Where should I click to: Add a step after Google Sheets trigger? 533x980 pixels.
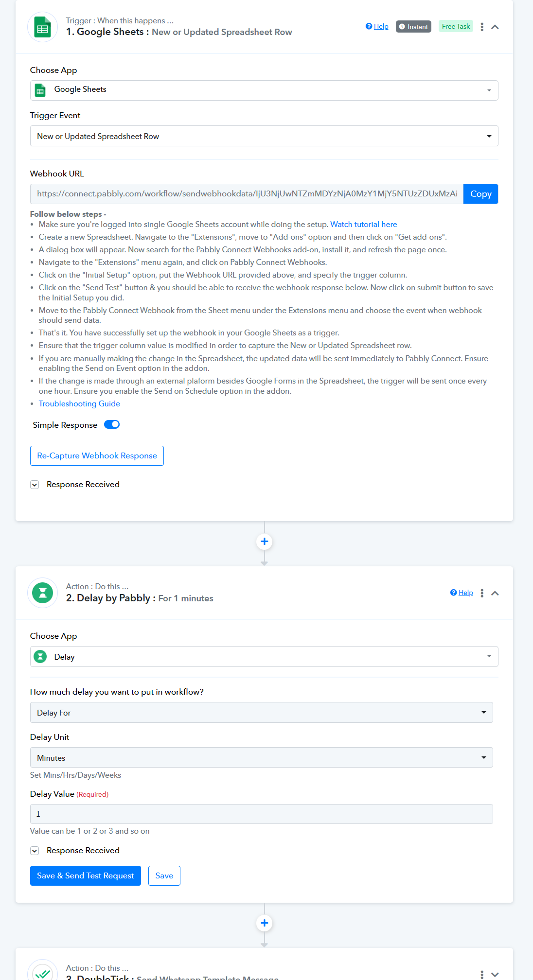pos(265,542)
